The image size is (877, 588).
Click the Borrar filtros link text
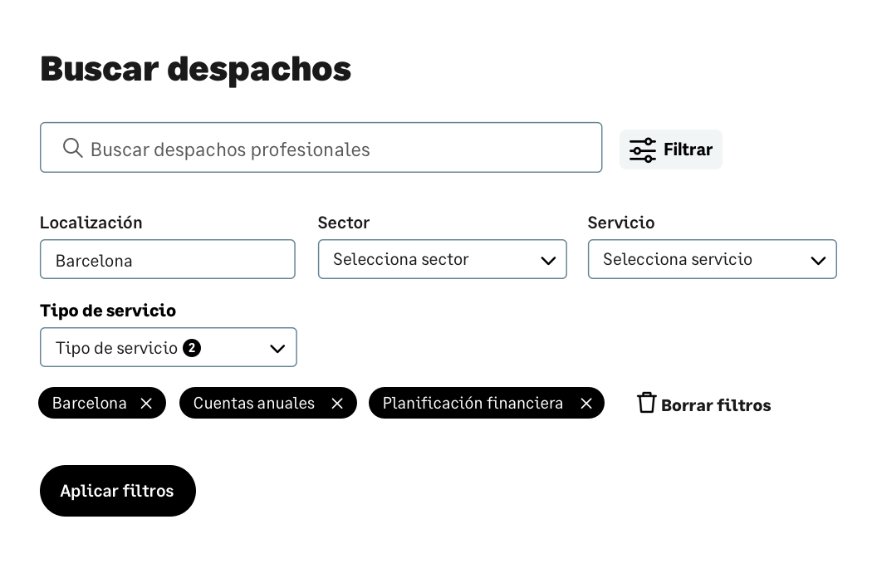click(x=716, y=405)
